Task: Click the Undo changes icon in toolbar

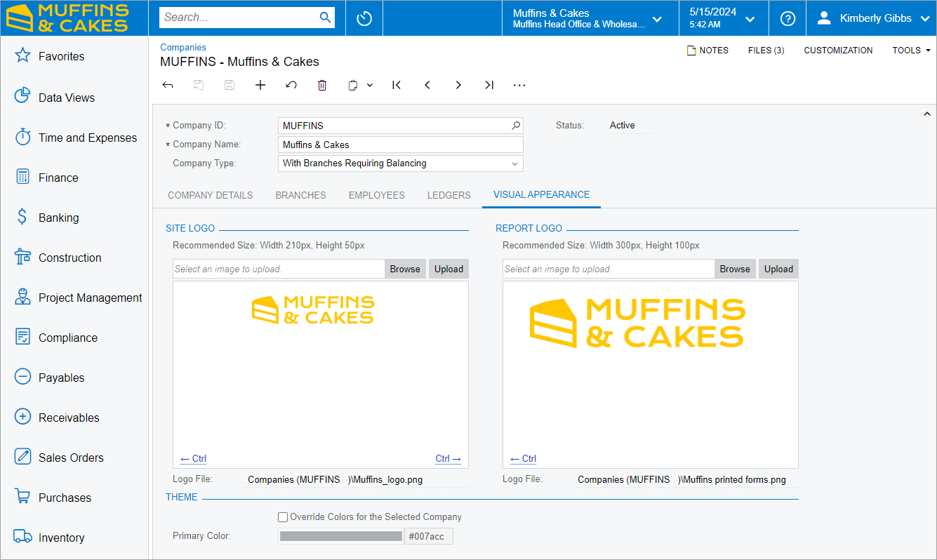Action: click(291, 85)
